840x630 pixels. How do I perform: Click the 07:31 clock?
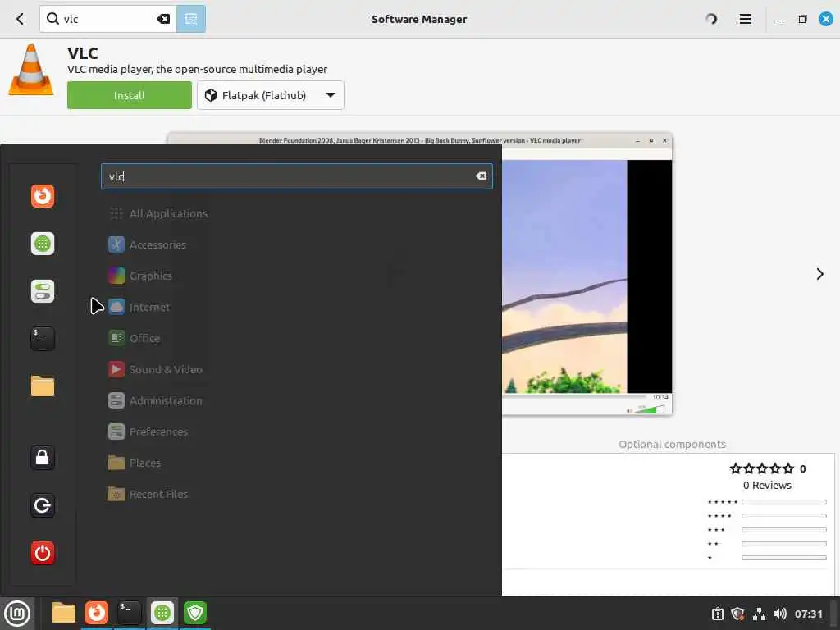[x=808, y=614]
